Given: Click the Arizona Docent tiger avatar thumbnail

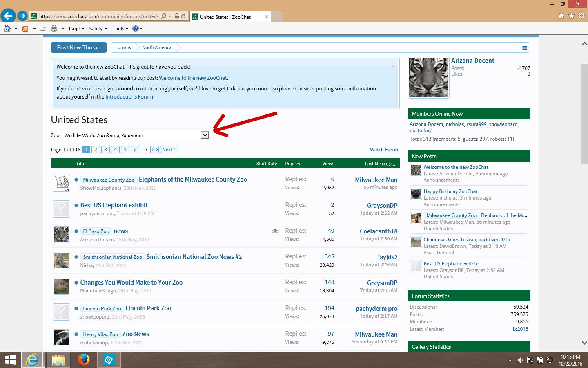Looking at the screenshot, I should 428,78.
